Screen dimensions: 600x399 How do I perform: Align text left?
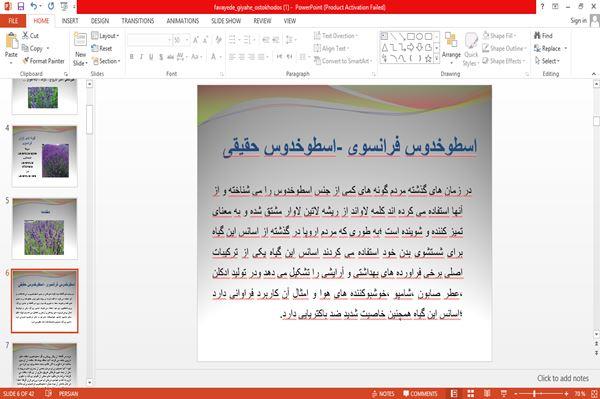[232, 57]
